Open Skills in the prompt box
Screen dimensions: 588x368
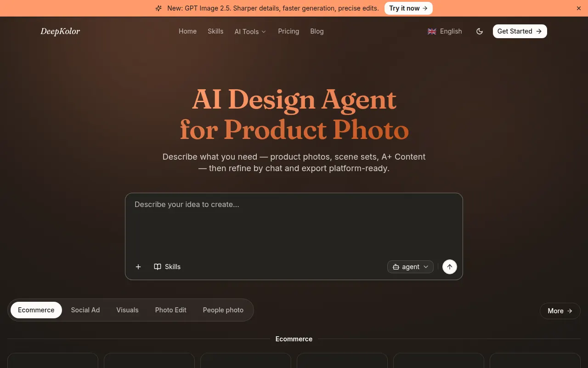pyautogui.click(x=167, y=267)
